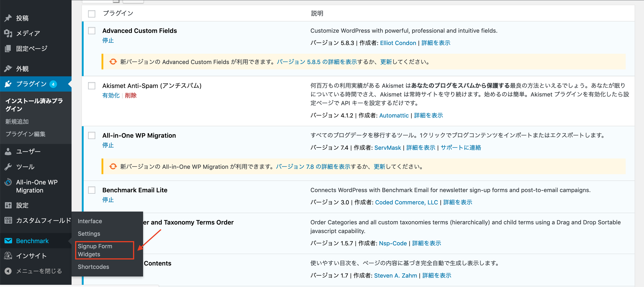This screenshot has height=287, width=644.
Task: Open Shortcodes in Benchmark submenu
Action: tap(93, 267)
